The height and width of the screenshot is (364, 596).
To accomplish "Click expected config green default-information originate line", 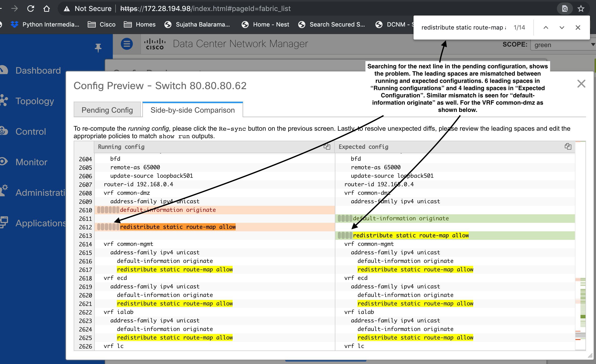I will 455,218.
